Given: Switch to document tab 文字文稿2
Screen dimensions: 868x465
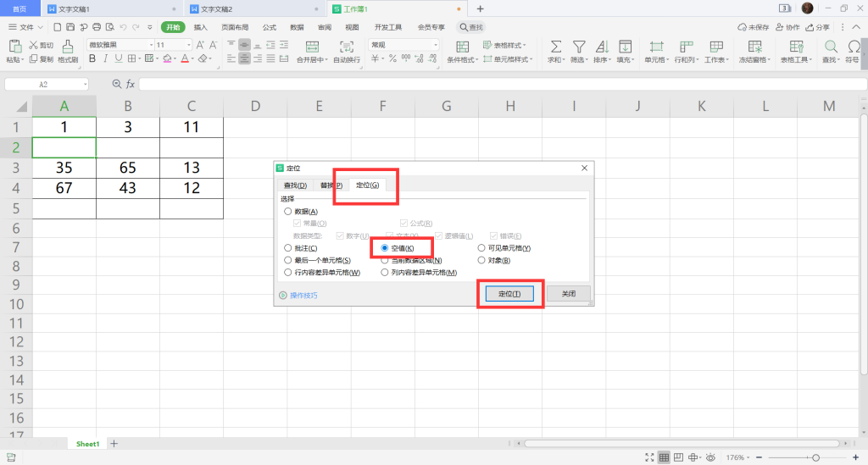Looking at the screenshot, I should tap(253, 8).
